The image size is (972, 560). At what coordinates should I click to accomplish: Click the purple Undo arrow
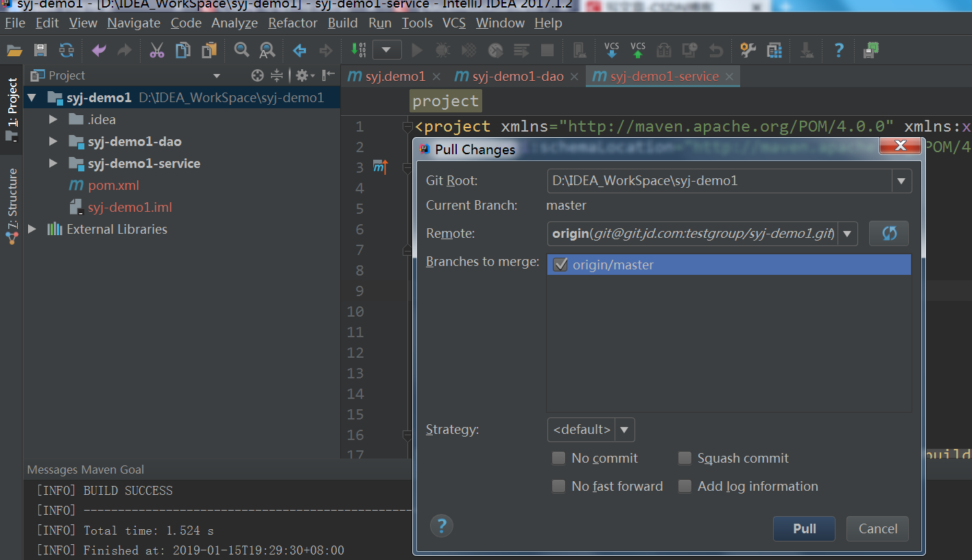pos(99,50)
